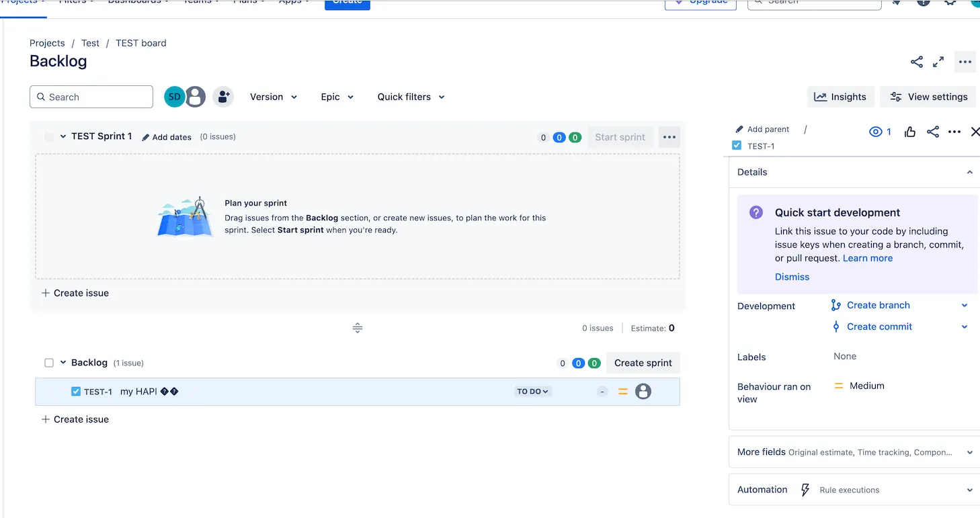The image size is (980, 518).
Task: Open the Quick filters menu
Action: click(x=411, y=97)
